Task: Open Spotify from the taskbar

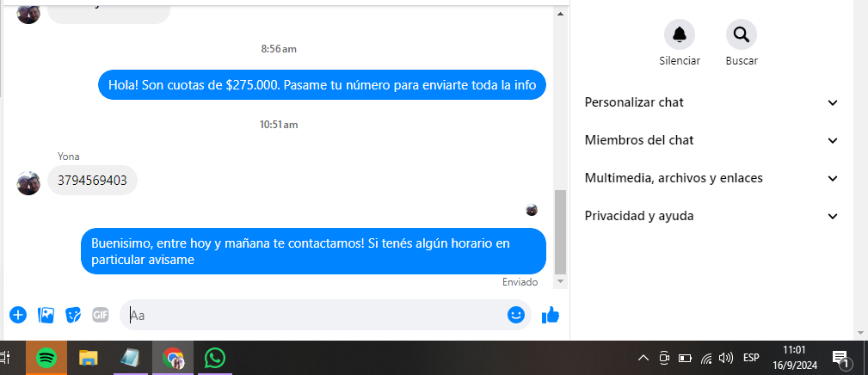Action: coord(46,358)
